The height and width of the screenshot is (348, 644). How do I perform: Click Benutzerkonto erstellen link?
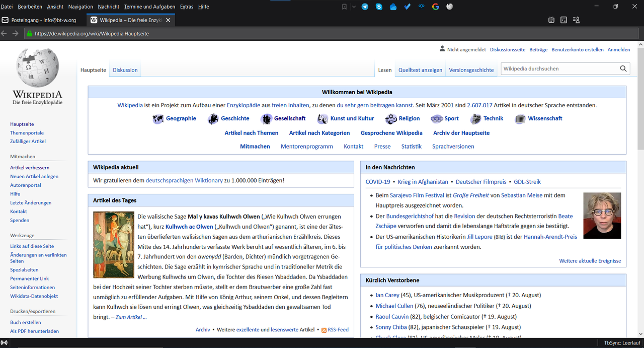point(578,50)
